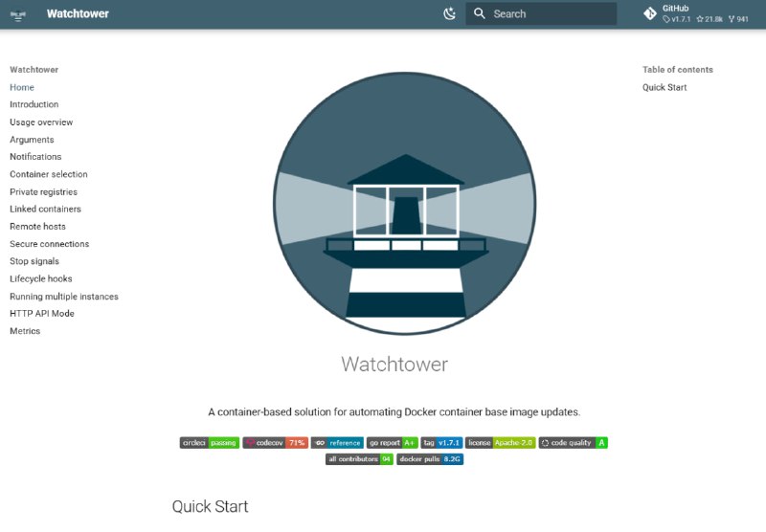Image resolution: width=766 pixels, height=532 pixels.
Task: Click the docker pulls badge
Action: (430, 459)
